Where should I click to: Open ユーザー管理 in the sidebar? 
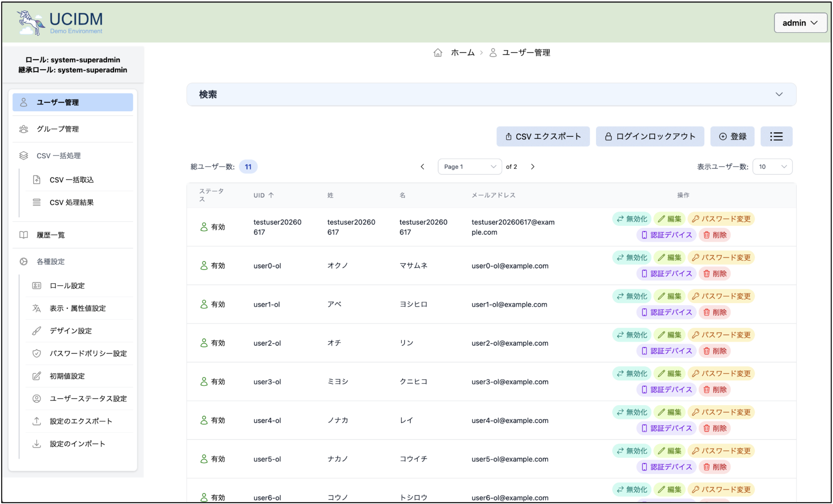coord(73,102)
